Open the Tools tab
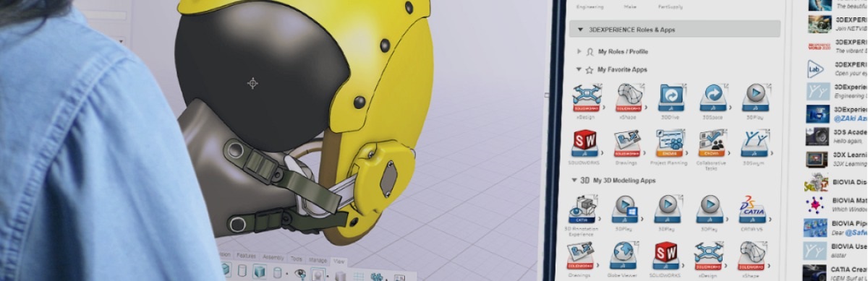868x281 pixels. [x=297, y=259]
